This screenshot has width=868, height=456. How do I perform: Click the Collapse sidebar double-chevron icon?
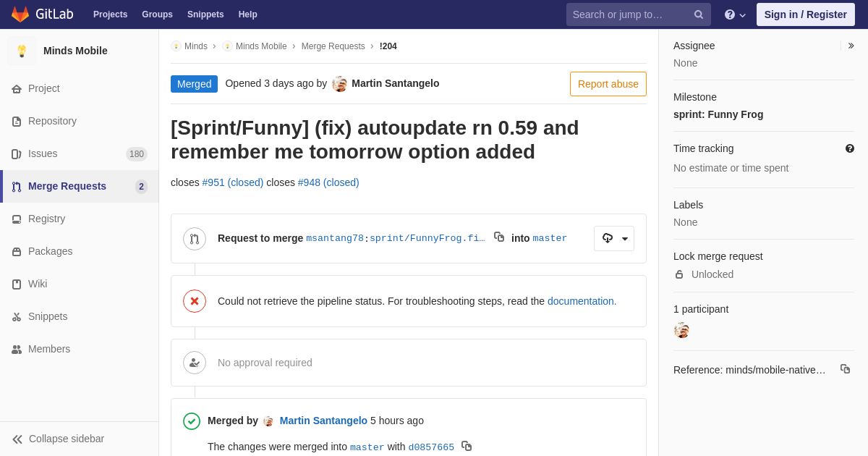tap(17, 439)
